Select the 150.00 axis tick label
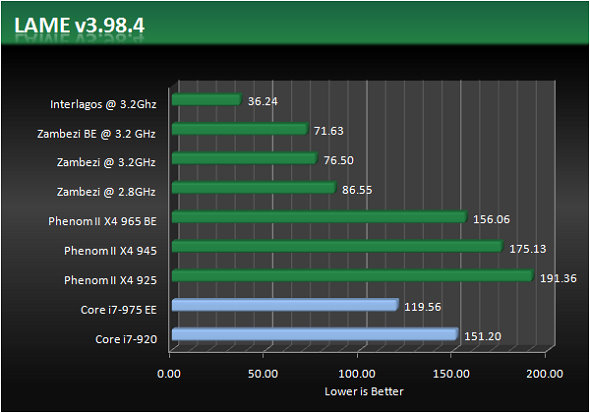 pos(451,374)
